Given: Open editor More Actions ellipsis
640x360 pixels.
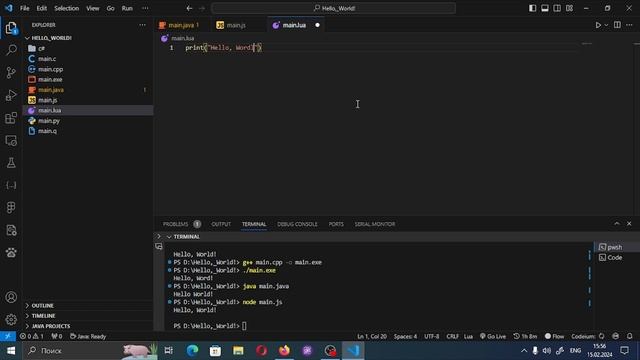Looking at the screenshot, I should (x=629, y=25).
